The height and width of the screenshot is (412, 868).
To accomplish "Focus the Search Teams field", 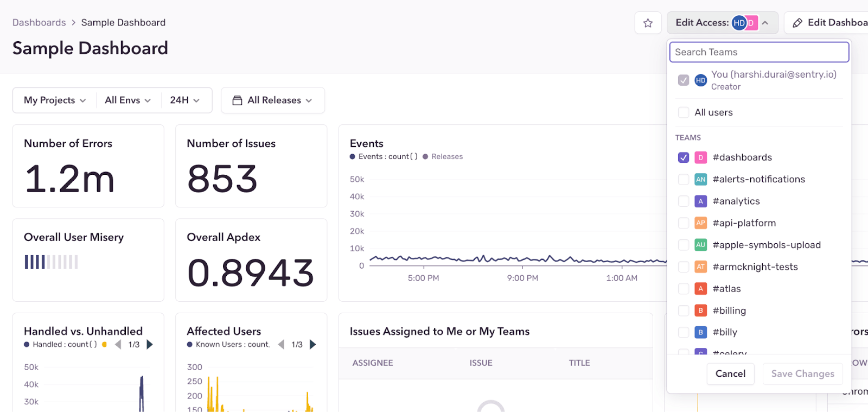I will tap(759, 52).
